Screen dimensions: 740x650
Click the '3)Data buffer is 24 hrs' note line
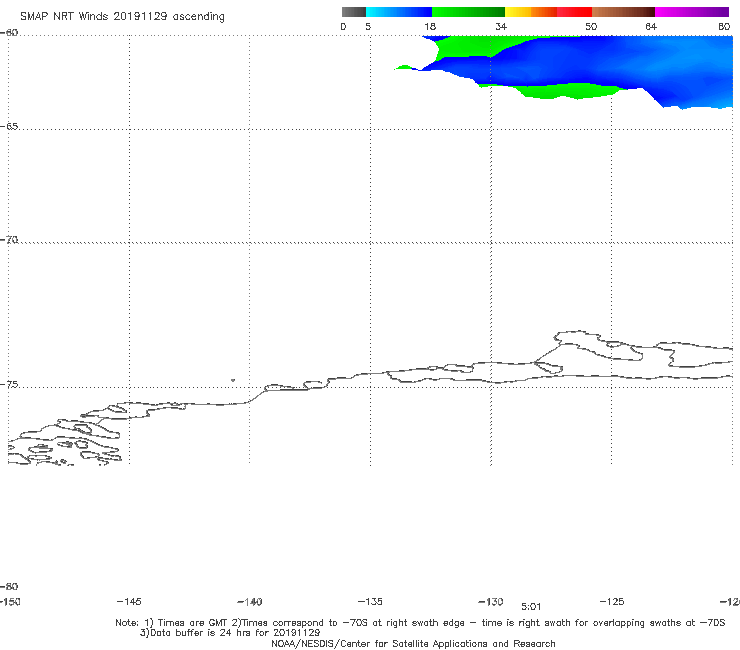tap(230, 633)
